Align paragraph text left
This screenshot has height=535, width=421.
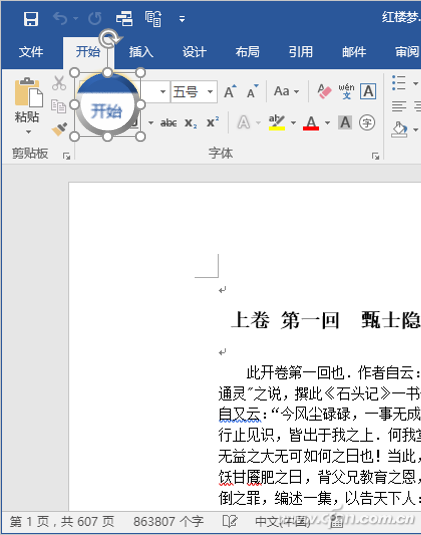(x=399, y=106)
